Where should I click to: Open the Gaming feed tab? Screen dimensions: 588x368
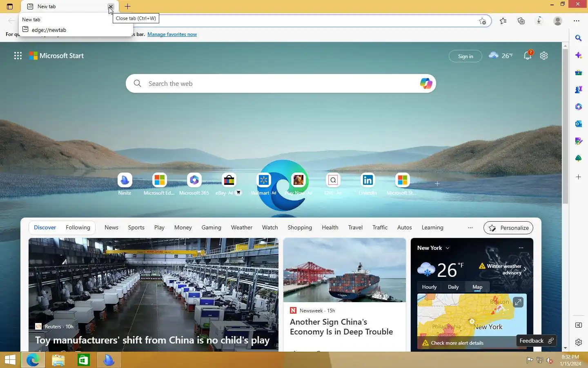(211, 228)
